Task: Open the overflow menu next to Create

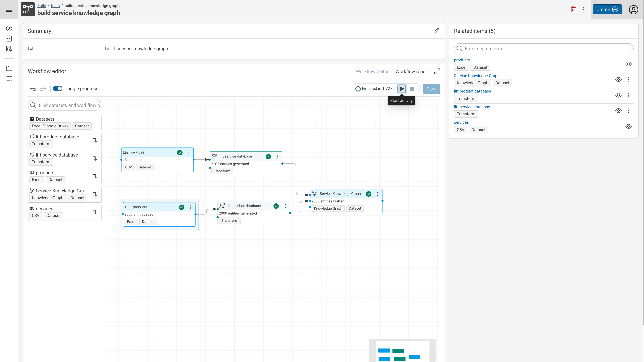Action: tap(583, 9)
